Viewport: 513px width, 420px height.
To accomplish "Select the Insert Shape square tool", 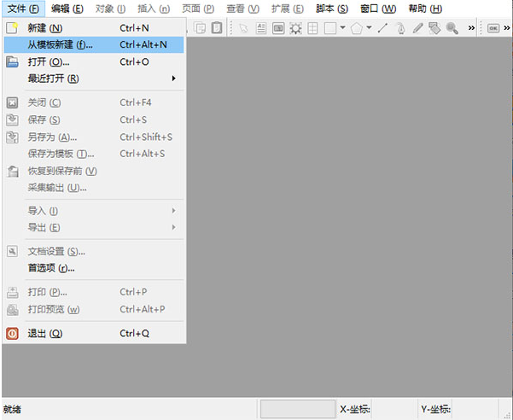I will (x=330, y=28).
